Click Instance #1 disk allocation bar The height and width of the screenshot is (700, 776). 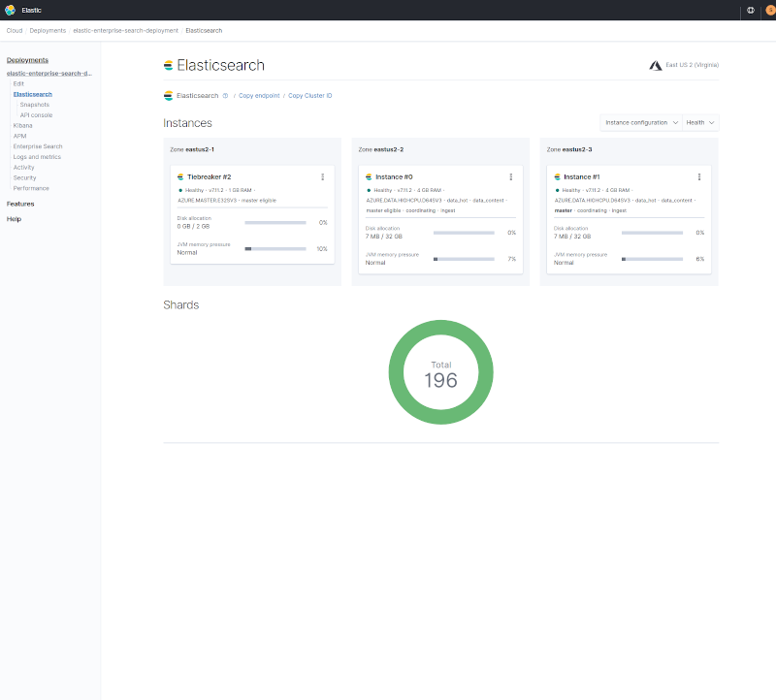point(652,233)
